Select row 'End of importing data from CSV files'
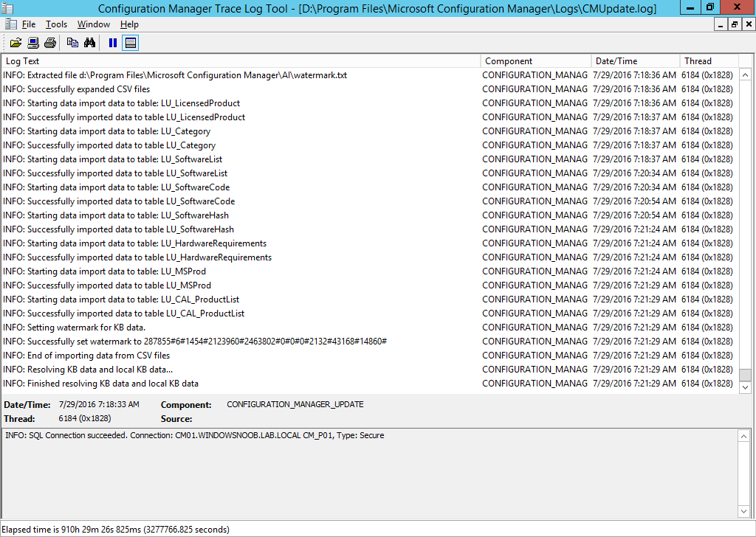Screen dimensions: 756x537 pyautogui.click(x=369, y=355)
